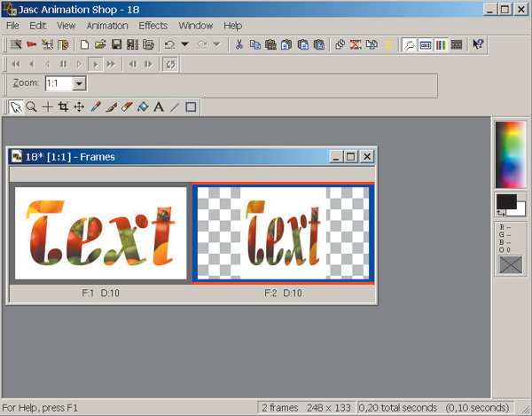Toggle the toolbar visibility button beside wrench
The image size is (532, 416).
coord(425,44)
